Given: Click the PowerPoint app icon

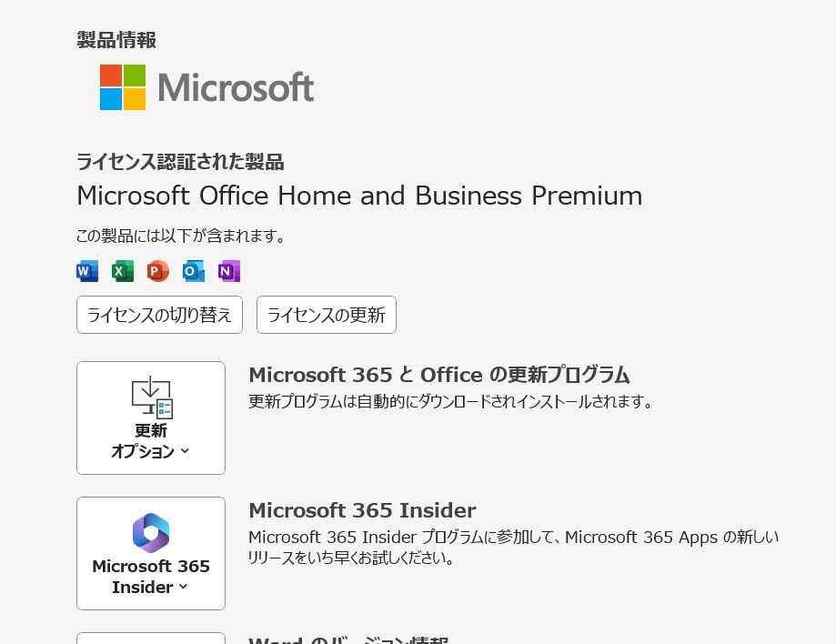Looking at the screenshot, I should pyautogui.click(x=157, y=271).
